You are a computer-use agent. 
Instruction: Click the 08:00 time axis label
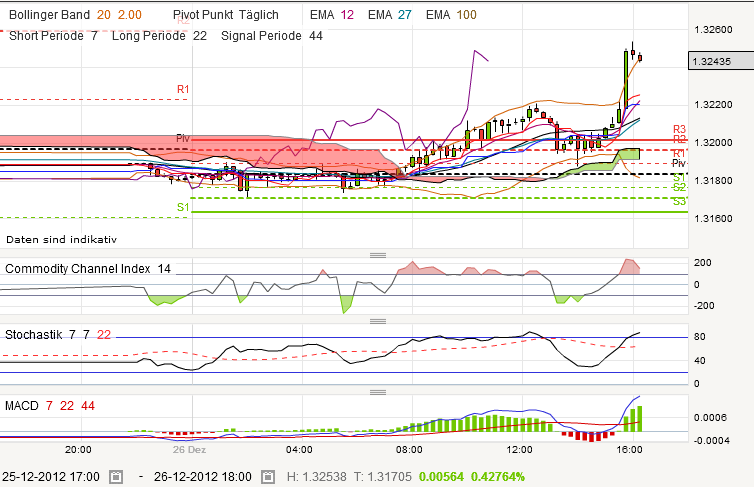(x=409, y=450)
